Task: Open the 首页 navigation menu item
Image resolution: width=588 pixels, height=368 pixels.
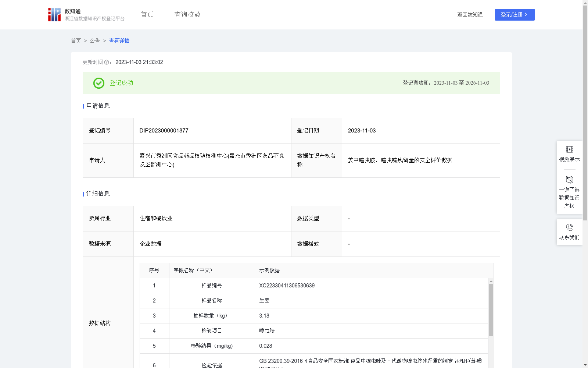Action: 147,14
